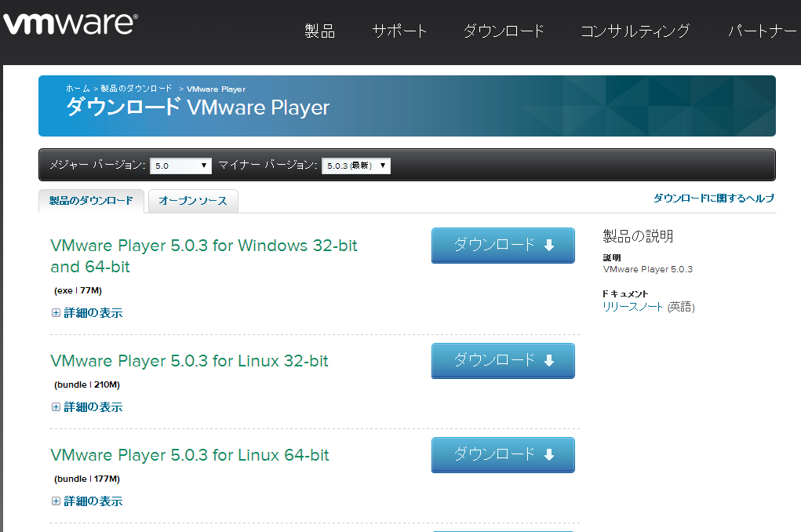Switch to the オープン ソース tab
This screenshot has height=532, width=801.
(192, 201)
